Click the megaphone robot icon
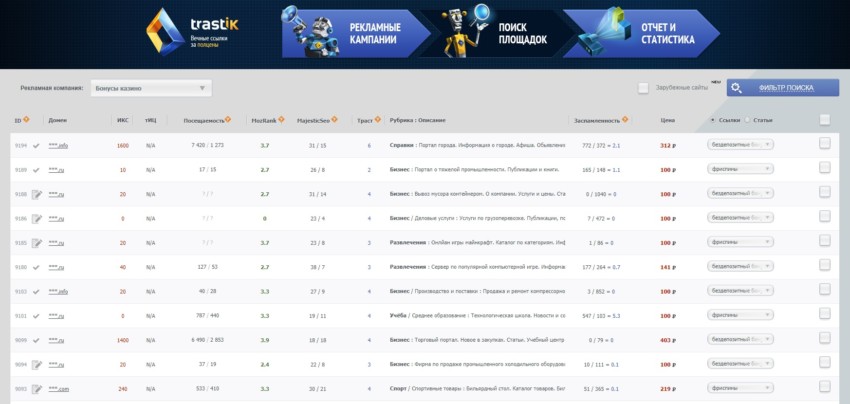Screen dimensions: 850x404 coord(311,31)
